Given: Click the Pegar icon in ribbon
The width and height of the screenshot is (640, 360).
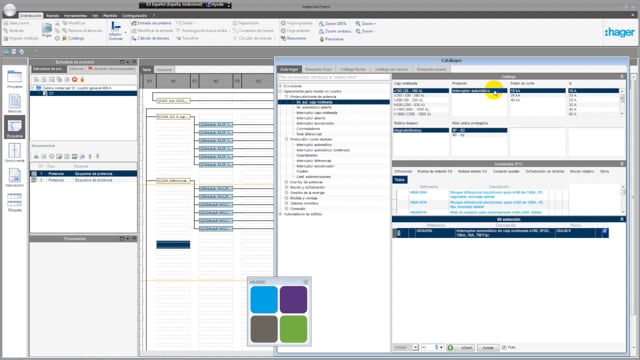Looking at the screenshot, I should coord(47,29).
